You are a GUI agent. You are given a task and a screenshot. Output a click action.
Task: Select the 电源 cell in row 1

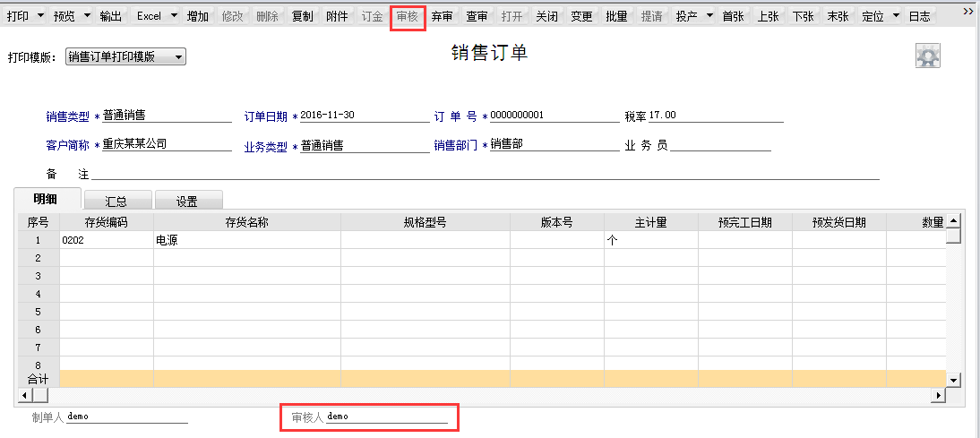pyautogui.click(x=247, y=240)
